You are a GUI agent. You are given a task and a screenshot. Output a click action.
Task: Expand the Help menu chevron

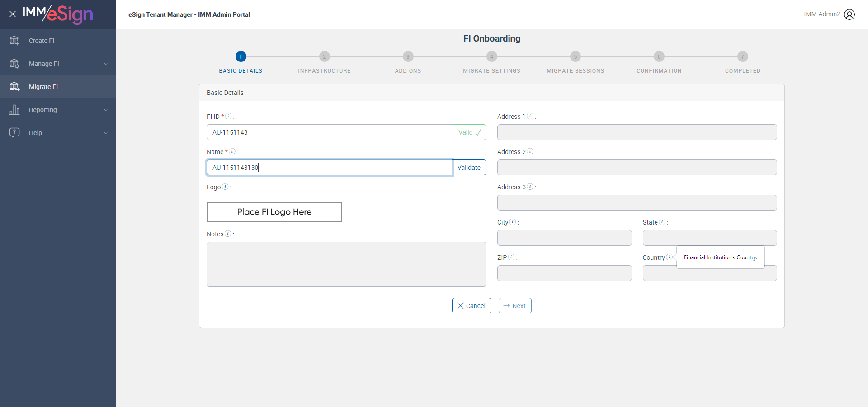tap(106, 133)
